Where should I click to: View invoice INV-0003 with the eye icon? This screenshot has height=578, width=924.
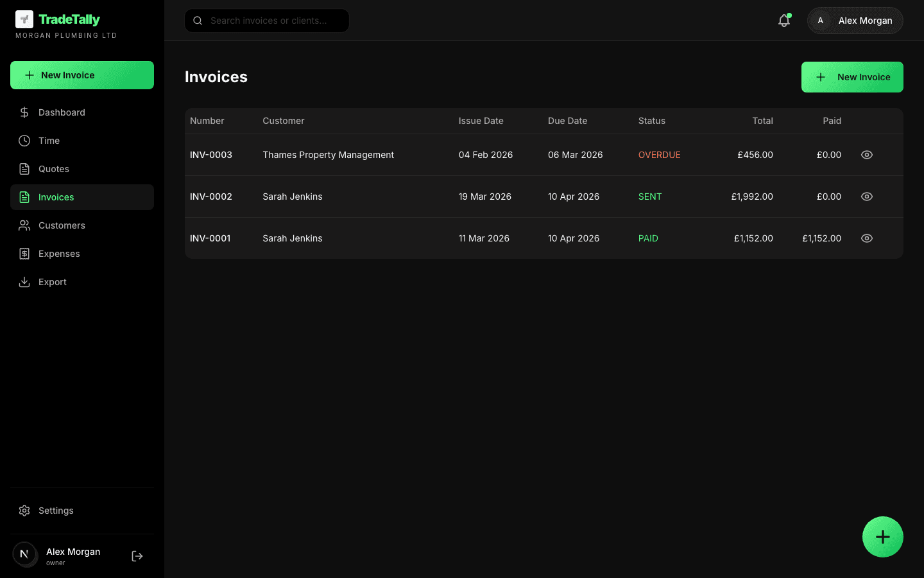tap(866, 155)
